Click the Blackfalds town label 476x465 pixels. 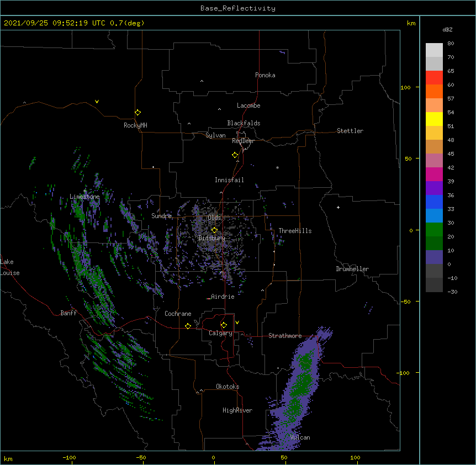pos(244,123)
